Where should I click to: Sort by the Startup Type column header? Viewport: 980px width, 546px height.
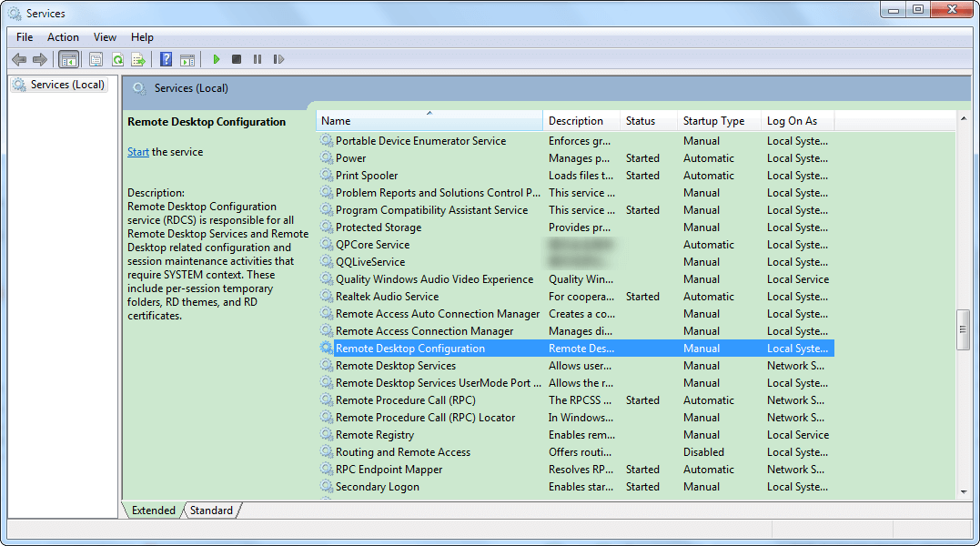720,120
